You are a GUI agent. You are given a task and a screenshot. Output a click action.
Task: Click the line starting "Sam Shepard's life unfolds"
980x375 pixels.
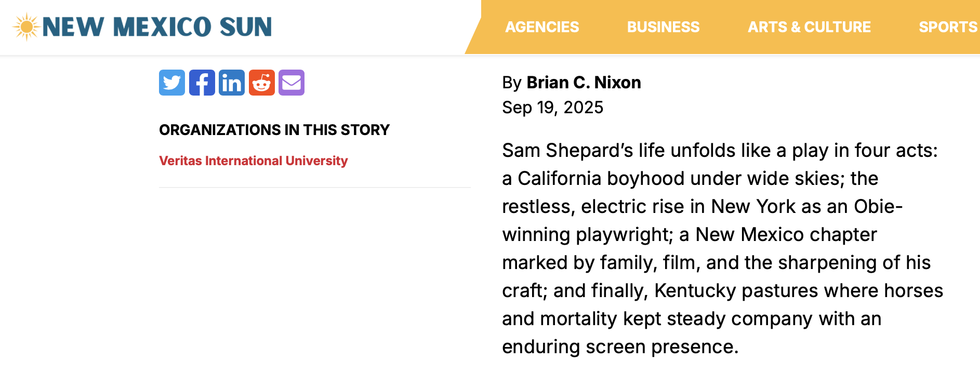click(720, 151)
